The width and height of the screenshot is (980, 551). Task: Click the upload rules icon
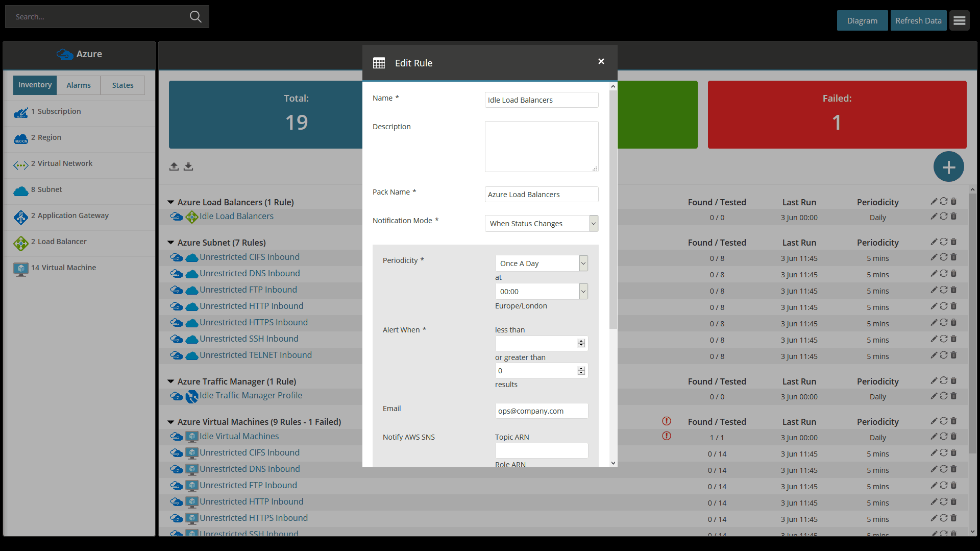click(174, 166)
